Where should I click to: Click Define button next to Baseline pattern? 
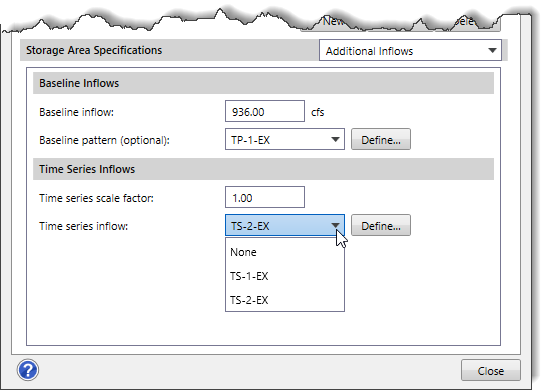pyautogui.click(x=381, y=139)
